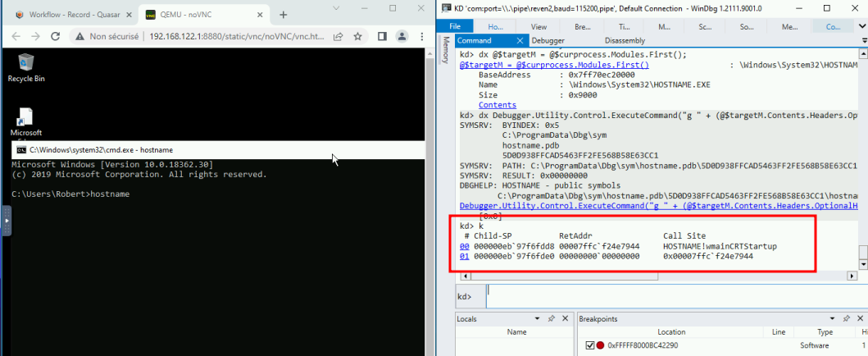Expand the WinDbg ribbon with chevron

click(863, 26)
